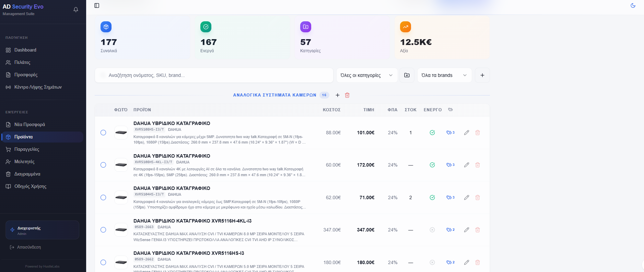Edit the XVR5116H-4KL-I3 product
Screen dimensions: 644x272
(467, 230)
